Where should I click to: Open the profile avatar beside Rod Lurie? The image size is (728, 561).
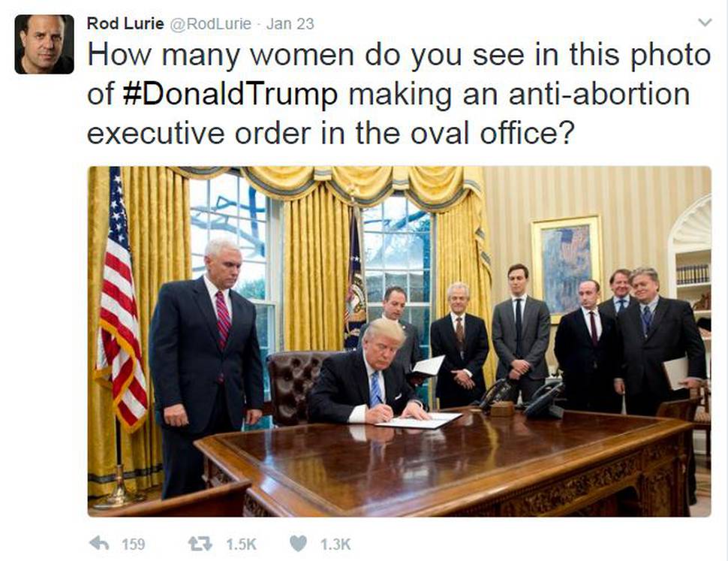pyautogui.click(x=44, y=44)
